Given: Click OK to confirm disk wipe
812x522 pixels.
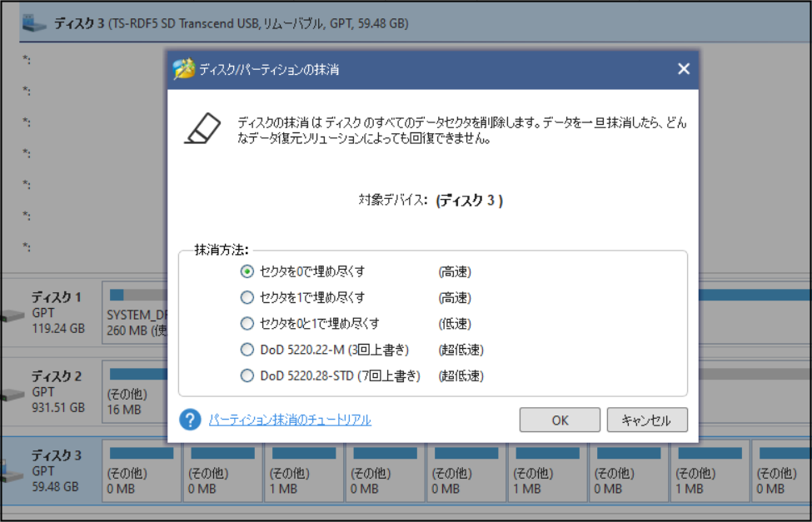Looking at the screenshot, I should [560, 420].
